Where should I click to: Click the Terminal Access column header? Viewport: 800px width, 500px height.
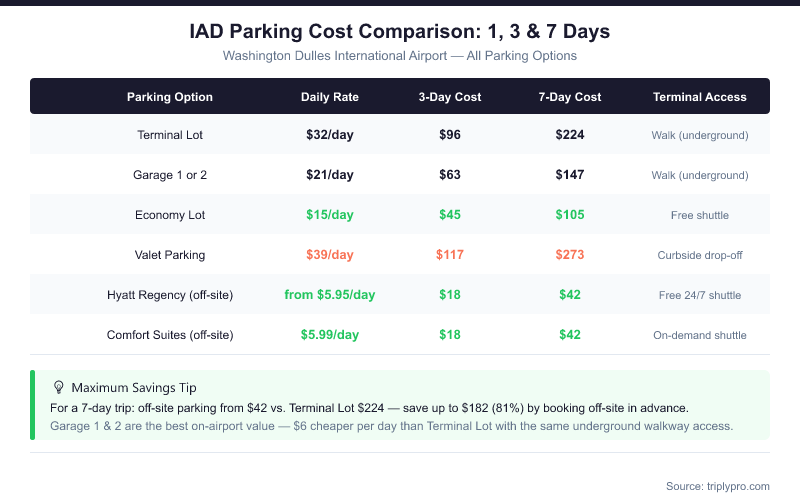pos(700,97)
